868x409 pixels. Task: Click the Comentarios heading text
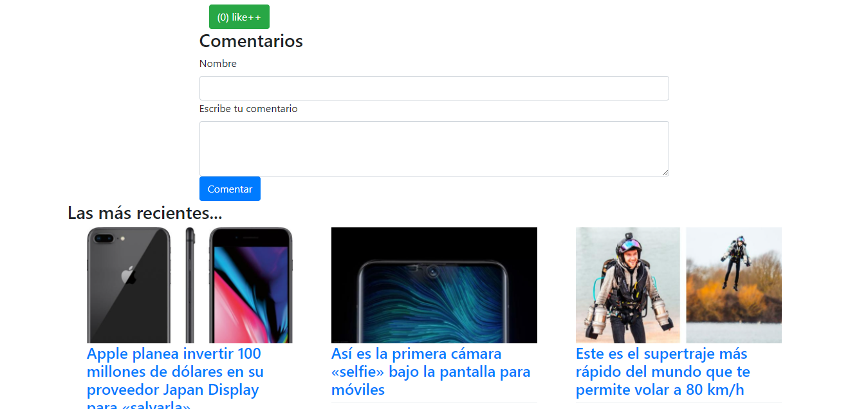tap(251, 41)
